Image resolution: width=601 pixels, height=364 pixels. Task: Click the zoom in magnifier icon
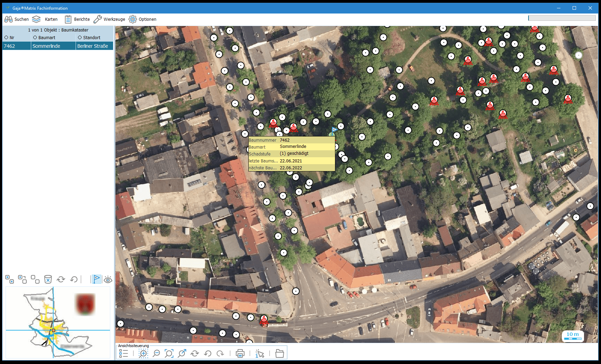(x=143, y=353)
